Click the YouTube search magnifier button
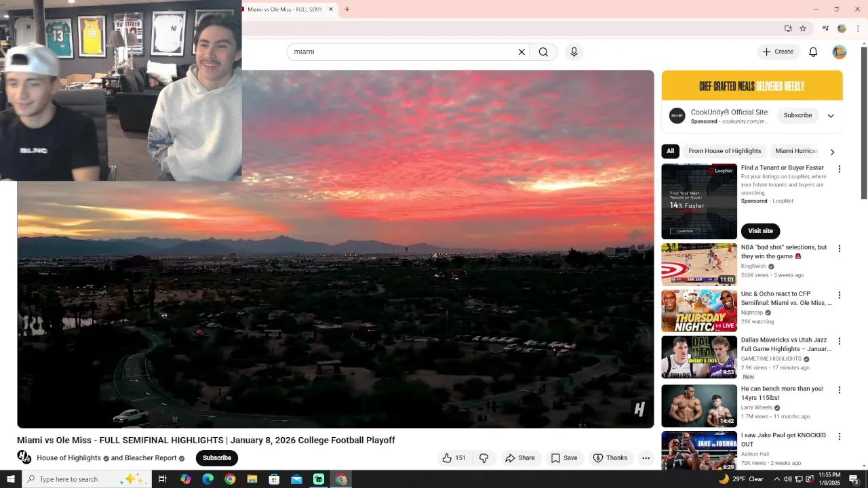This screenshot has width=868, height=488. point(543,52)
